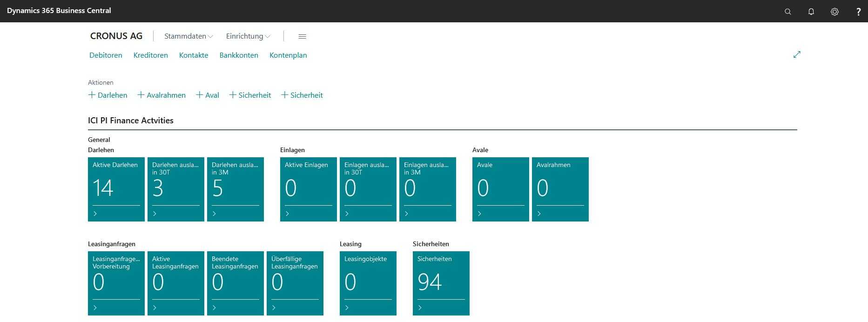Create a new Aval action
This screenshot has height=322, width=868.
[208, 95]
